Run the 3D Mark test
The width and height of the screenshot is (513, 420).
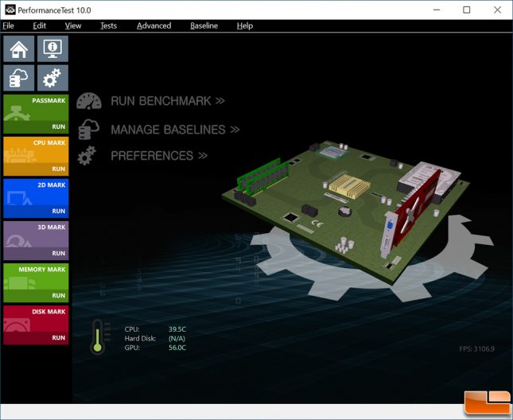[59, 253]
